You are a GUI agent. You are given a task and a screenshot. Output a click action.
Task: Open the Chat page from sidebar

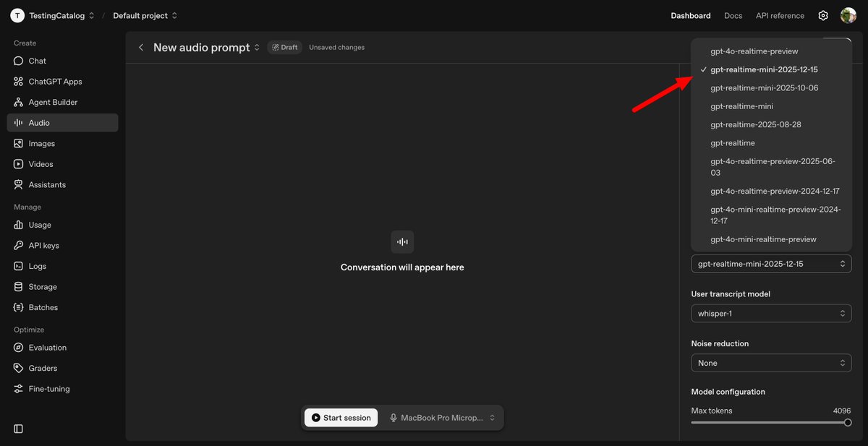point(62,61)
